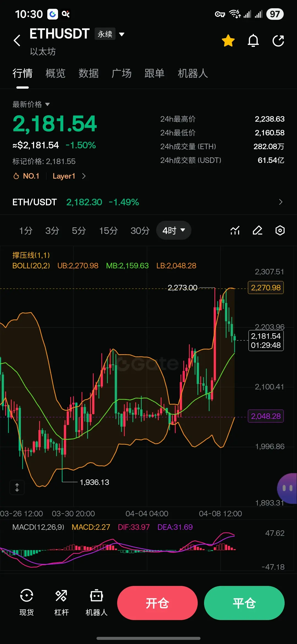The width and height of the screenshot is (297, 644).
Task: Tap the 2,273.00 chart high label
Action: click(x=183, y=288)
